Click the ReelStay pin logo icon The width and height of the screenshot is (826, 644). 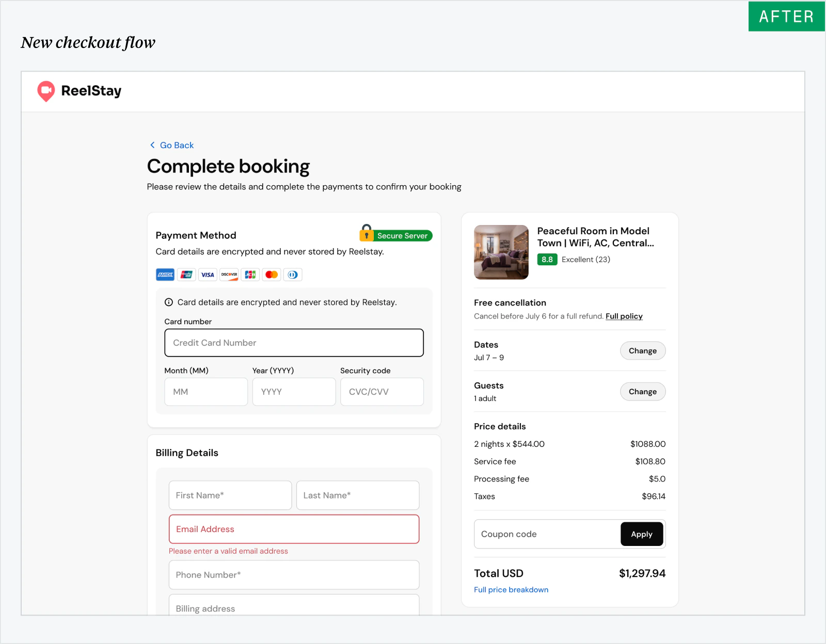pos(46,91)
